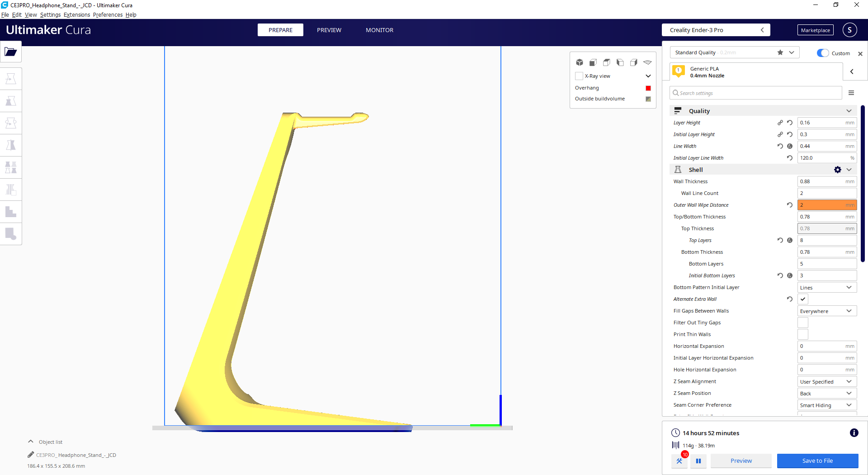The image size is (868, 475).
Task: Click the link icon beside Initial Layer Height
Action: coord(780,134)
